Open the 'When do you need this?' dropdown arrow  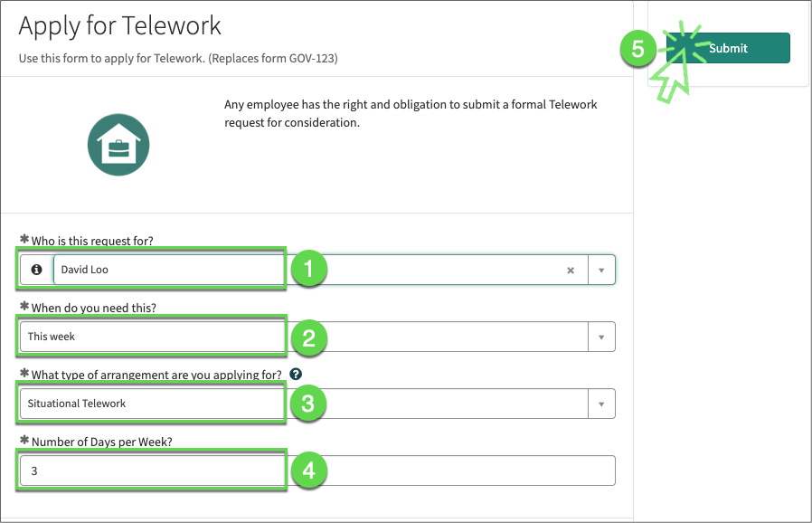(602, 337)
